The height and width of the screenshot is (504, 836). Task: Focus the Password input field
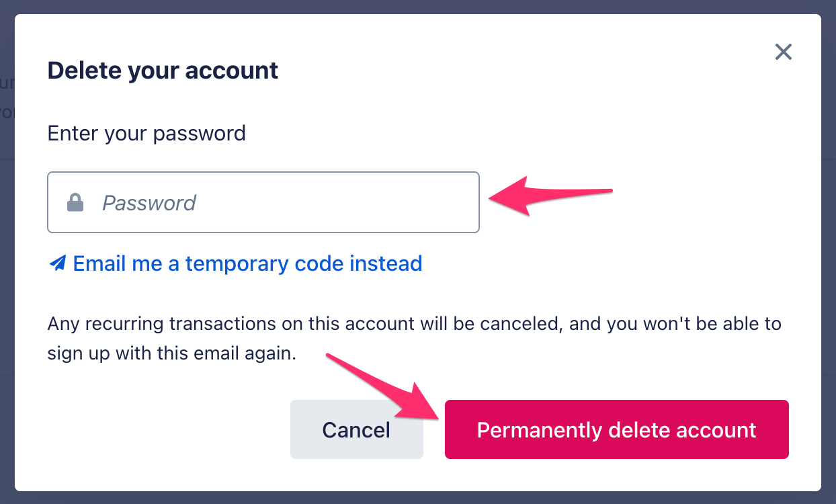pos(269,202)
